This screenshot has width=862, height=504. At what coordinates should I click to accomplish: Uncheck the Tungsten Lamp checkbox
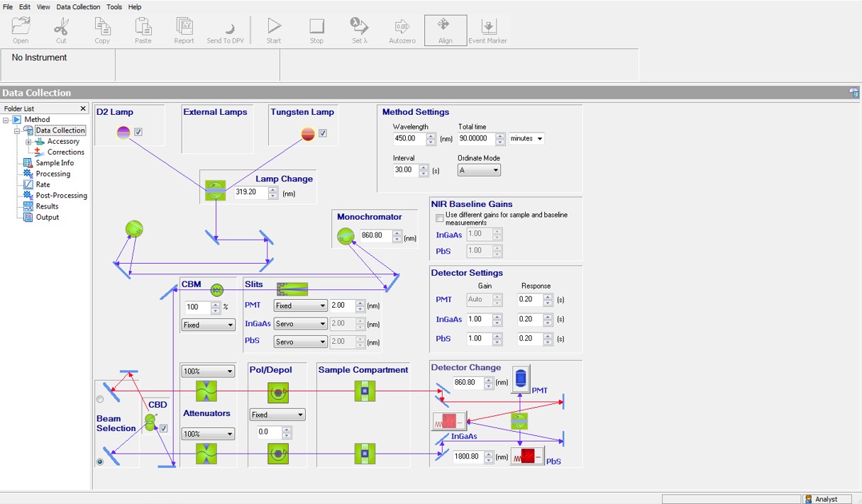pos(323,133)
